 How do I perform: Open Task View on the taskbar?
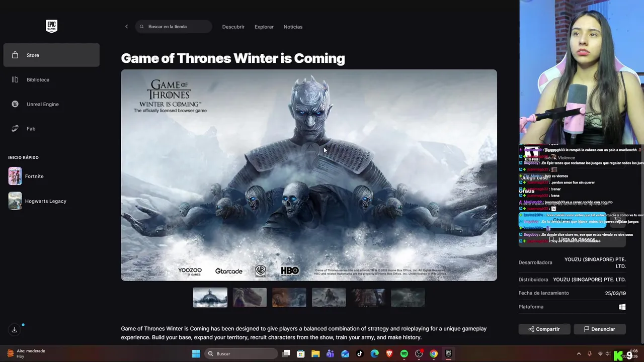click(286, 354)
